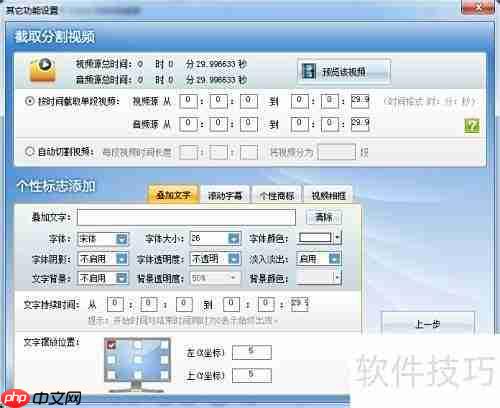Click the 字体颜色 white color swatch

[315, 238]
